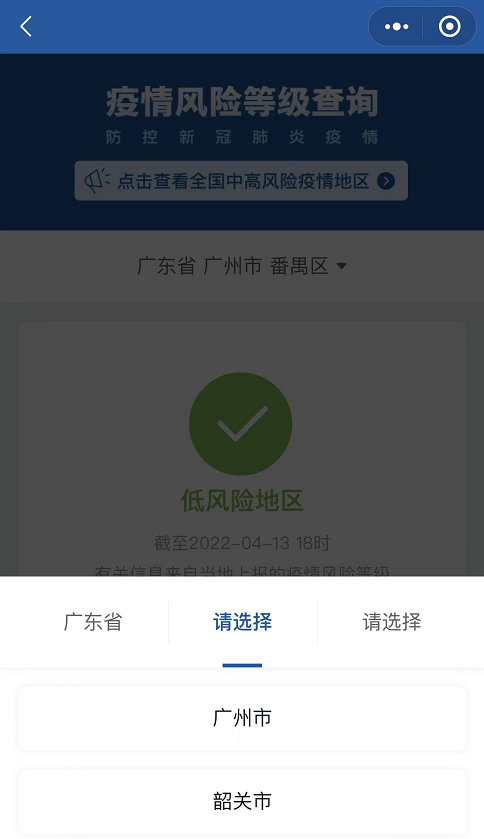Open the 点击查看全国中高风险疫情地区 banner
484x839 pixels.
coord(241,181)
